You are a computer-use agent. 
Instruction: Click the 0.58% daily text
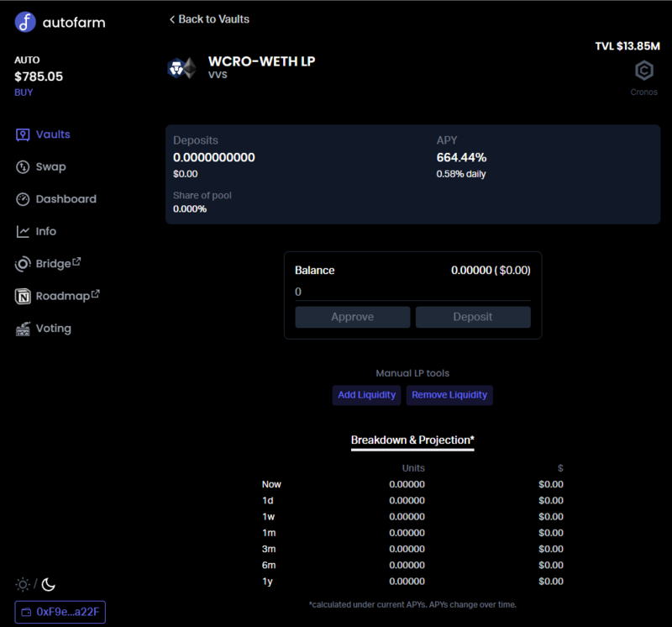click(x=460, y=174)
